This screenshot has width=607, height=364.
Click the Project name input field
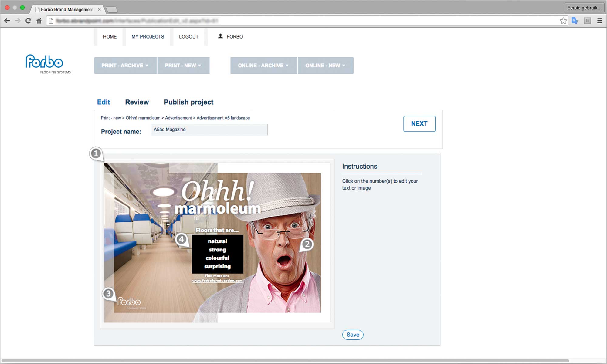pos(209,130)
